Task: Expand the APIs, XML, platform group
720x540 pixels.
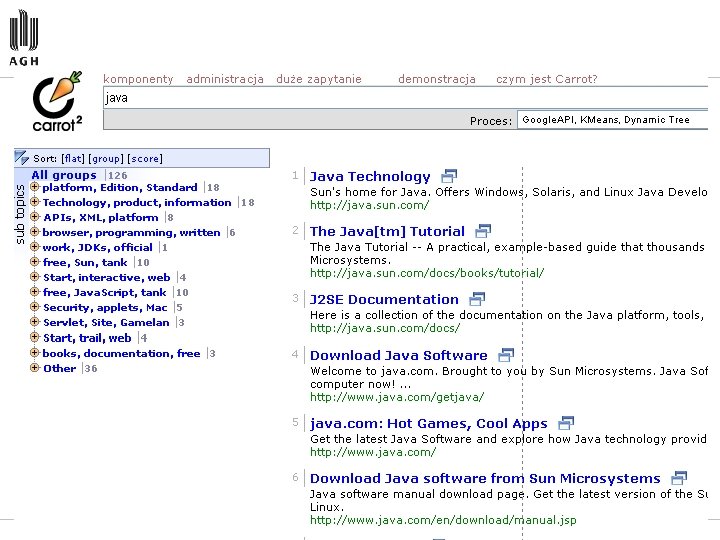Action: (35, 217)
